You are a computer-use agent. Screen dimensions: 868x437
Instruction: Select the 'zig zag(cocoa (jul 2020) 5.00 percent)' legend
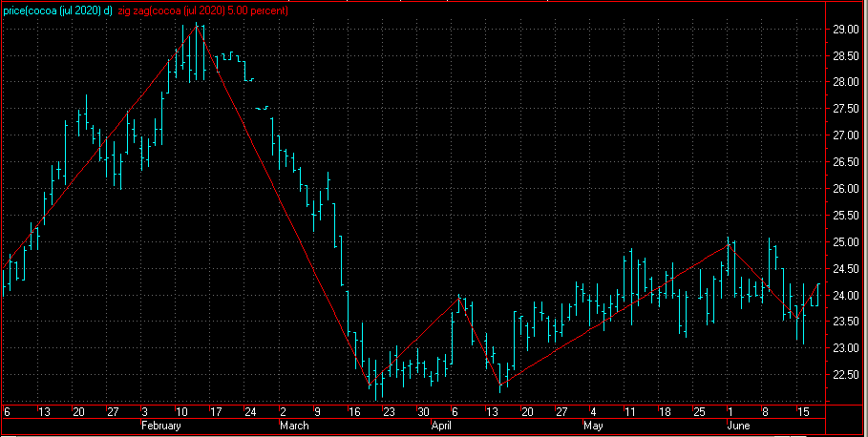(203, 10)
